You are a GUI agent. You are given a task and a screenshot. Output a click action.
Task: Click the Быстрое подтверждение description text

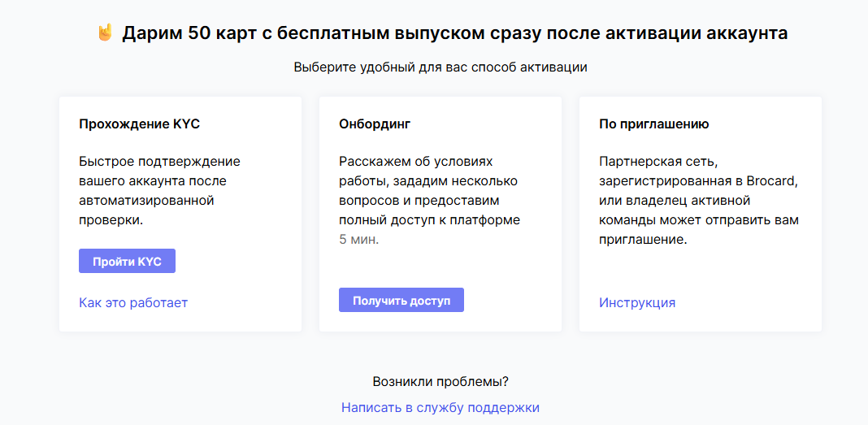(x=159, y=191)
